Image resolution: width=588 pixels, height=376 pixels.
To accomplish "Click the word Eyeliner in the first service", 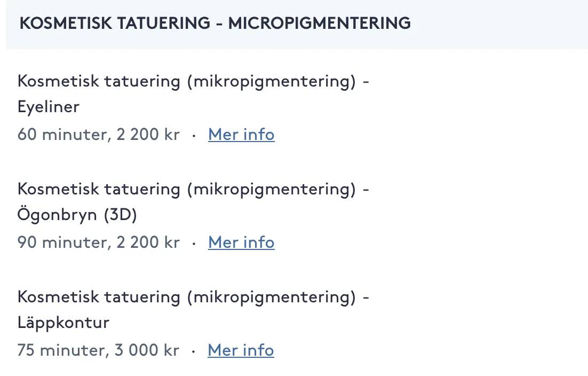I will pos(49,107).
